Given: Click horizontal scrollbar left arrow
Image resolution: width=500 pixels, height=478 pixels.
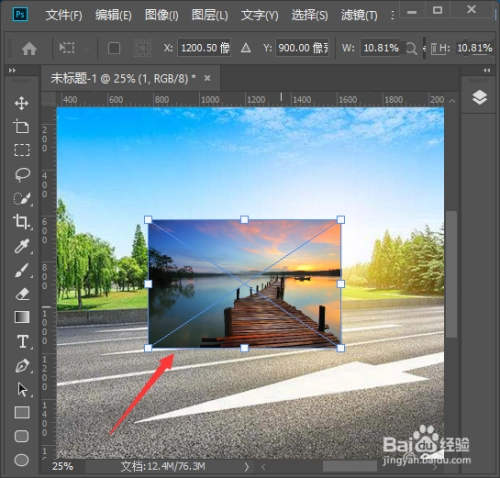Looking at the screenshot, I should [263, 467].
